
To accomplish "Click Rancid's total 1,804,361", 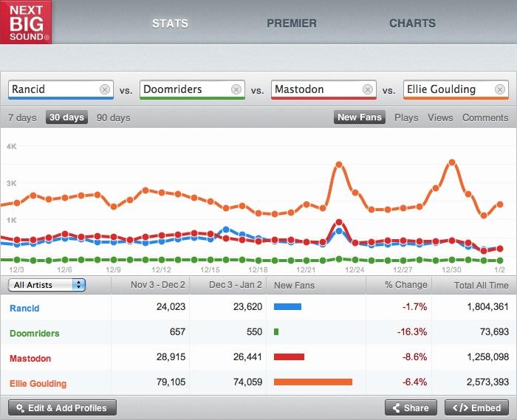I will pos(487,306).
